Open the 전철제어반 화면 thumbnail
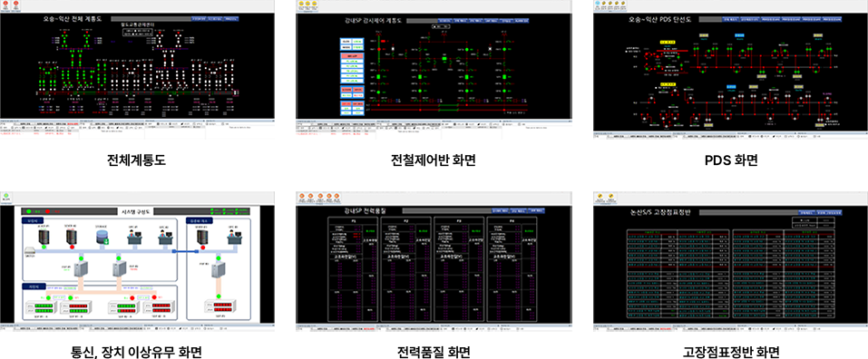Screen dimensions: 868x359 [434, 69]
